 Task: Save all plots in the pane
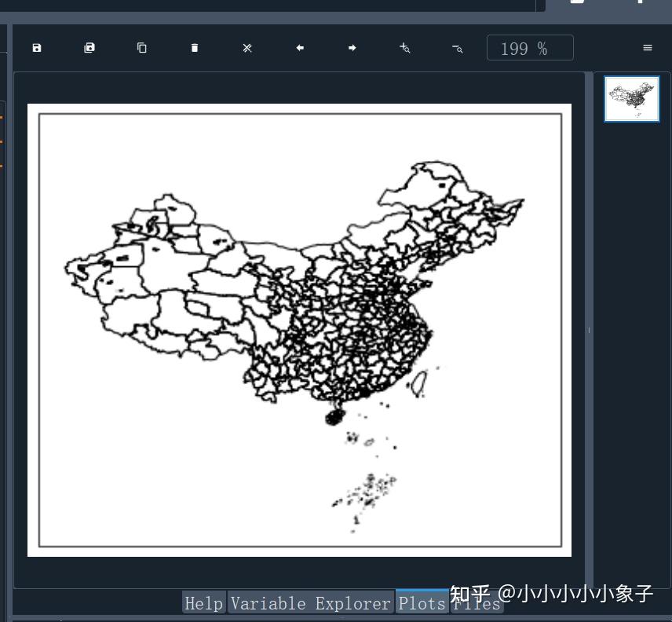pos(89,48)
